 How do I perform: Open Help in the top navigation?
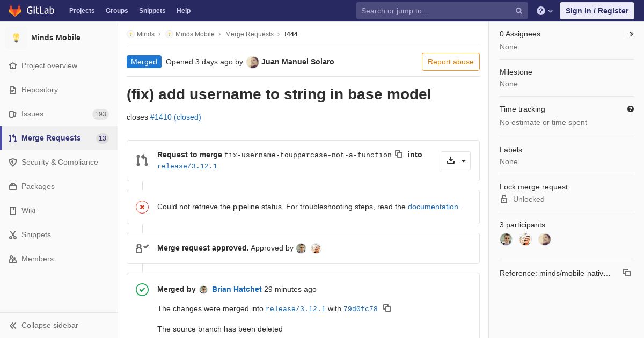184,11
